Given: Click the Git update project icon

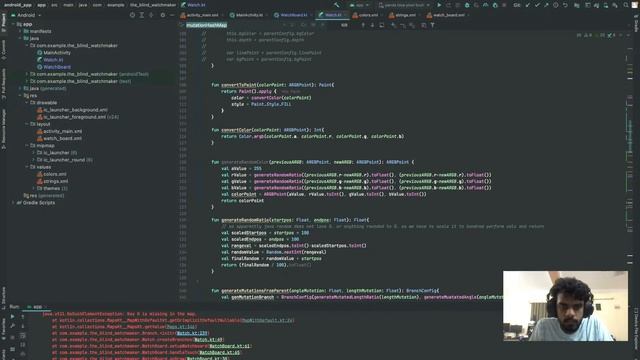Looking at the screenshot, I should (x=528, y=5).
